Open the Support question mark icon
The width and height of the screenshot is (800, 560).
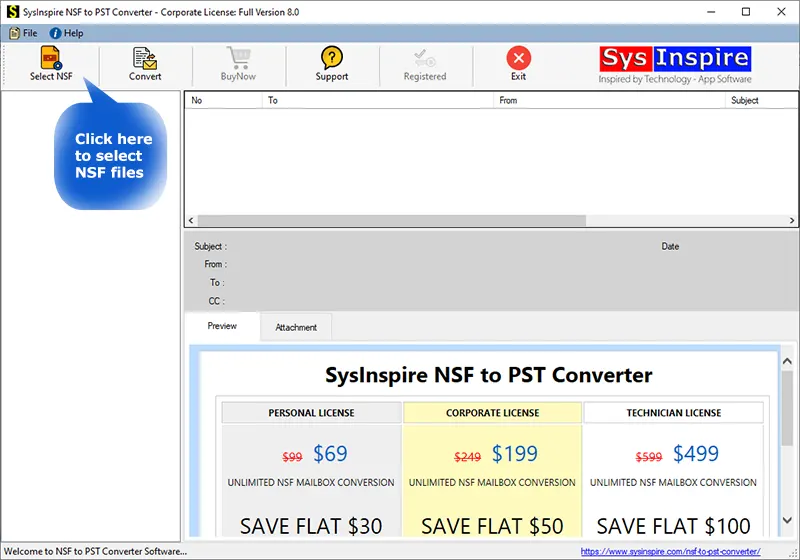(x=332, y=58)
